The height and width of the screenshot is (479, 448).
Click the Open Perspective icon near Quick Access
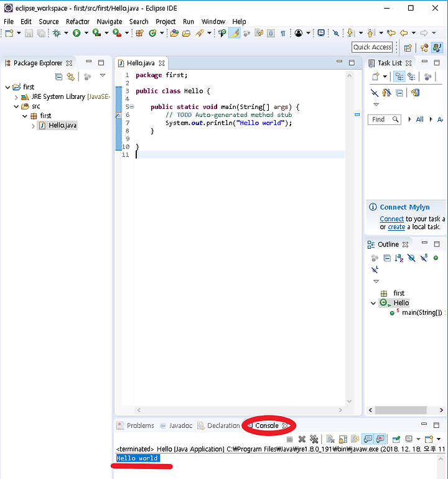[408, 48]
